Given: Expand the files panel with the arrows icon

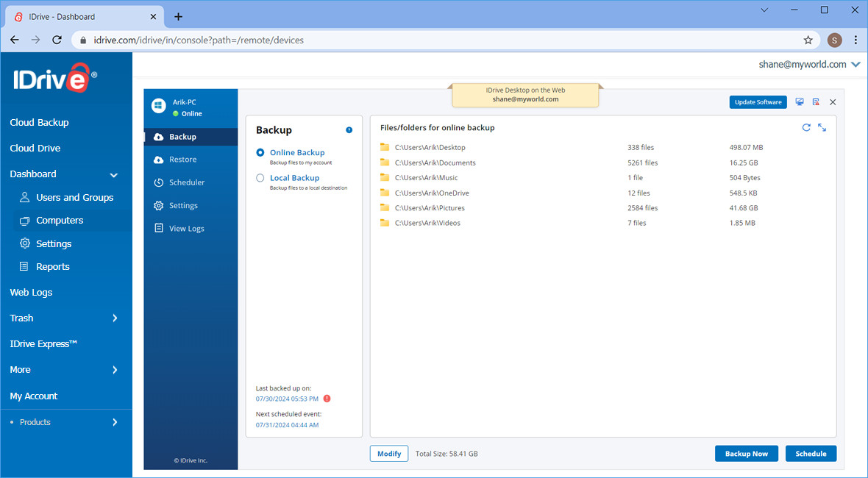Looking at the screenshot, I should click(x=822, y=127).
